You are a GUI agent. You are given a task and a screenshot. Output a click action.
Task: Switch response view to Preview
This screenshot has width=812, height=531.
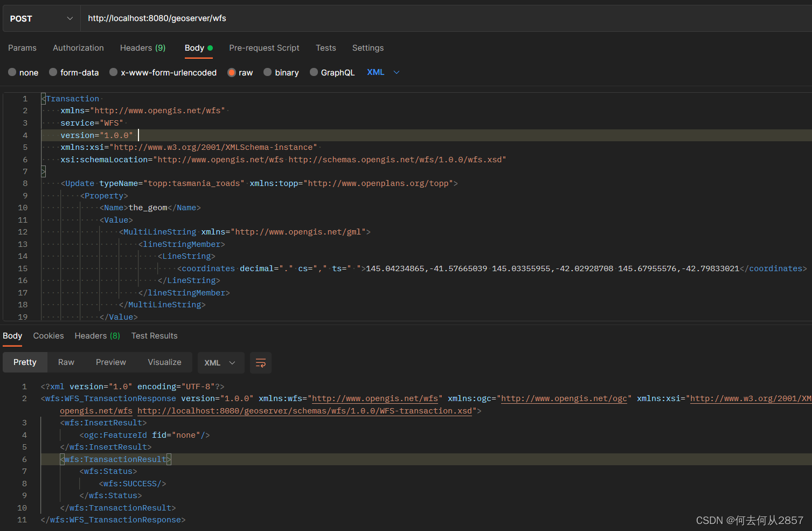click(x=111, y=362)
